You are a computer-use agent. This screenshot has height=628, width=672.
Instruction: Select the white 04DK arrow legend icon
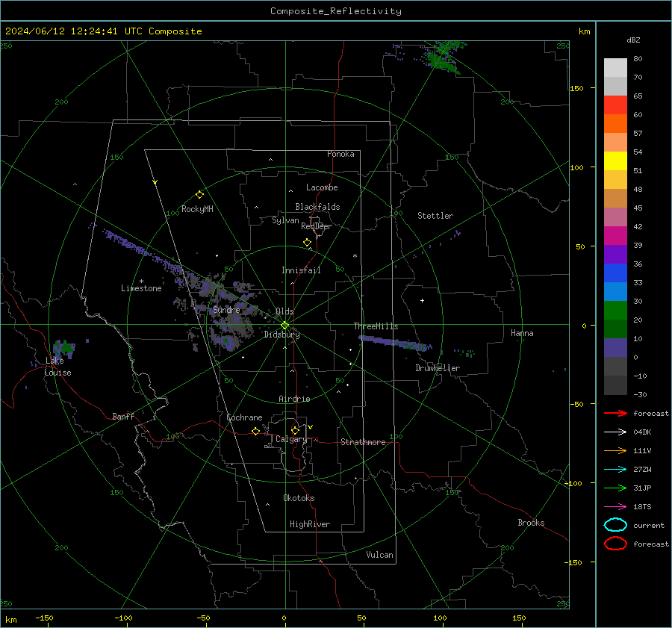pyautogui.click(x=615, y=432)
